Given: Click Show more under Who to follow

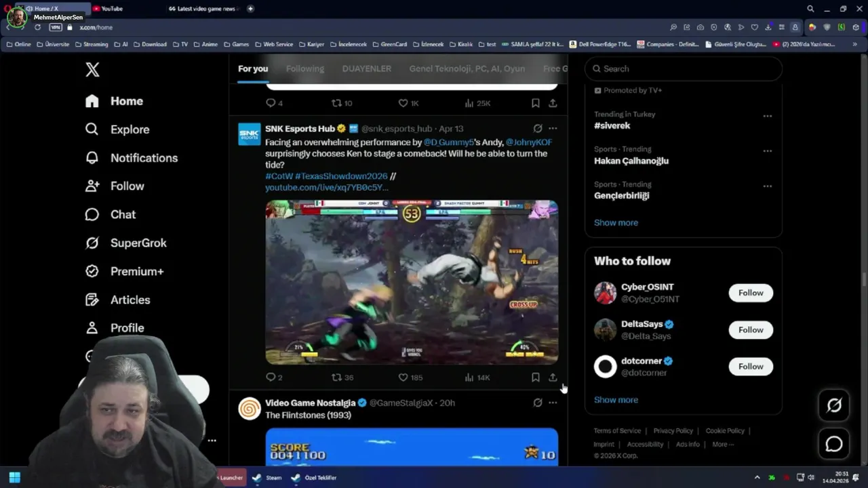Looking at the screenshot, I should 616,399.
